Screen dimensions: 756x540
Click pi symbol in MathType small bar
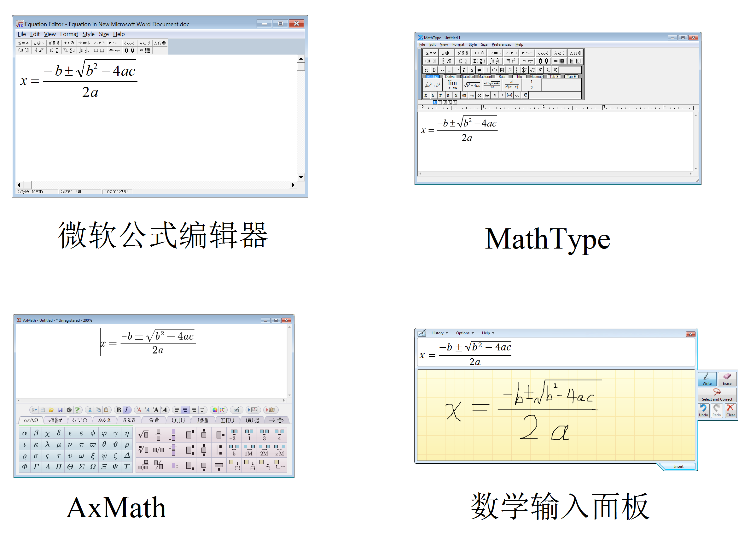426,70
